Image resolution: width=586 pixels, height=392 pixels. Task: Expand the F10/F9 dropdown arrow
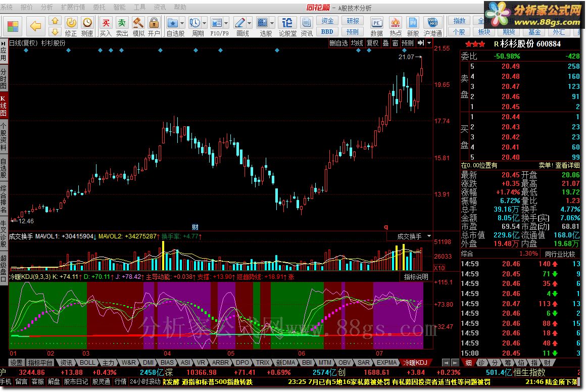[226, 23]
